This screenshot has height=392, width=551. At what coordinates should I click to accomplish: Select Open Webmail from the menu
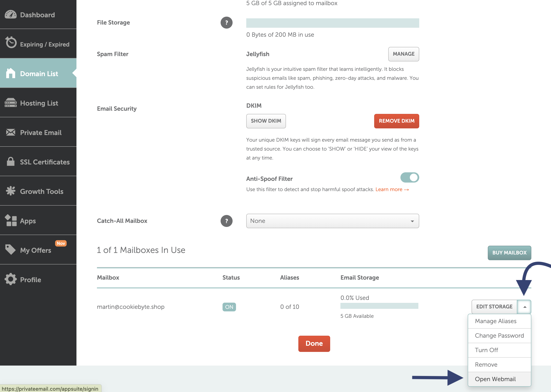495,379
